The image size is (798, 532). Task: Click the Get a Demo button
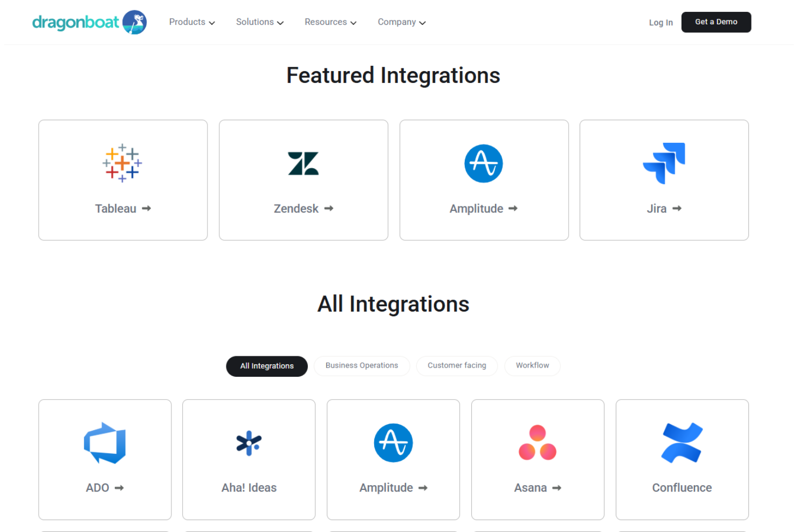[x=716, y=22]
